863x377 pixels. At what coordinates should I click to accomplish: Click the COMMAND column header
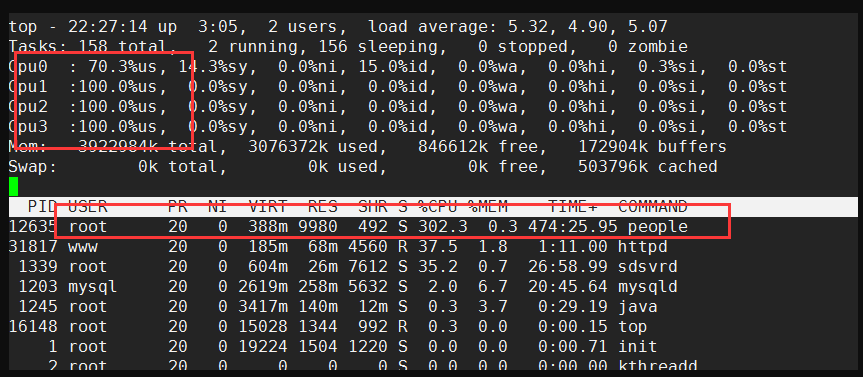[653, 207]
